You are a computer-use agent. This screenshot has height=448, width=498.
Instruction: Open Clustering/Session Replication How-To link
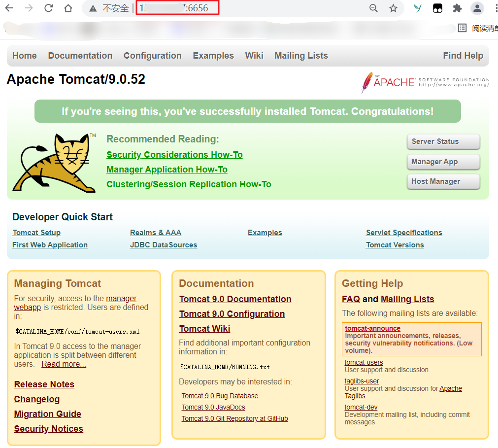pyautogui.click(x=189, y=184)
